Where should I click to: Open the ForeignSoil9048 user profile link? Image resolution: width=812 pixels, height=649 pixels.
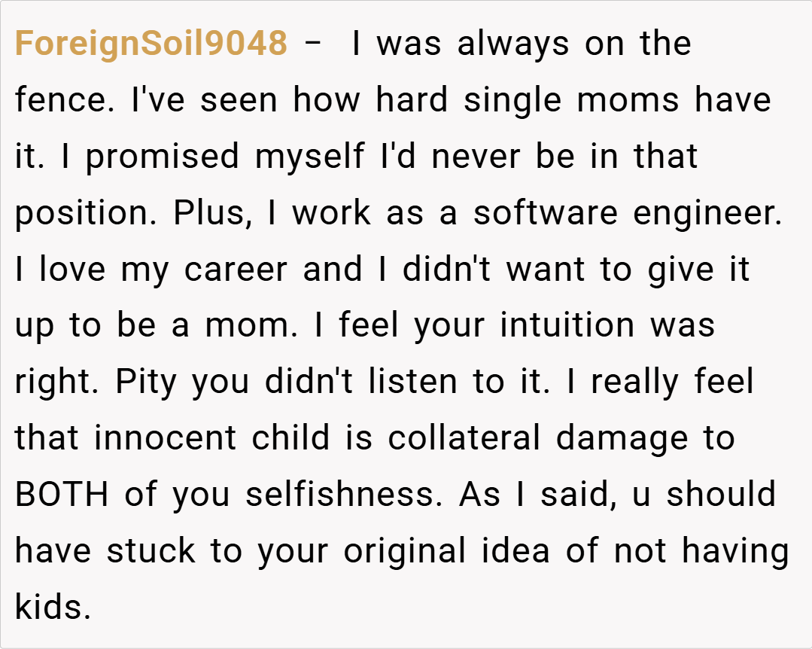tap(151, 44)
